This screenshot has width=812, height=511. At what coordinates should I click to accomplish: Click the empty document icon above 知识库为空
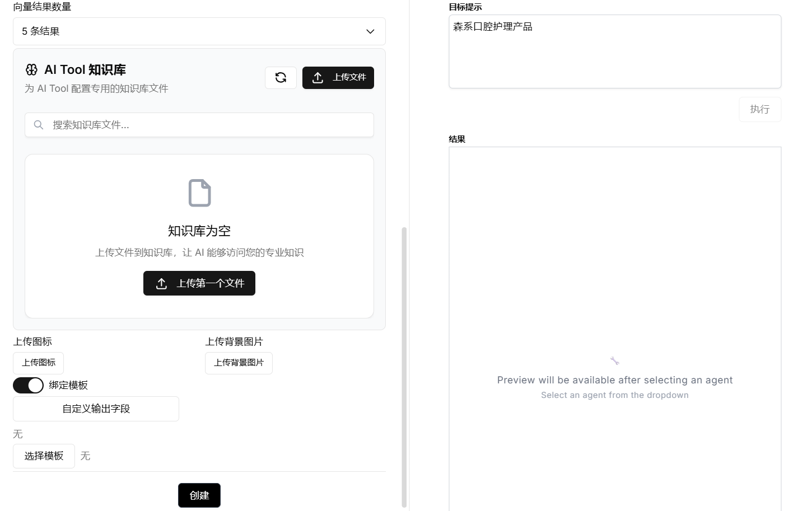tap(199, 193)
